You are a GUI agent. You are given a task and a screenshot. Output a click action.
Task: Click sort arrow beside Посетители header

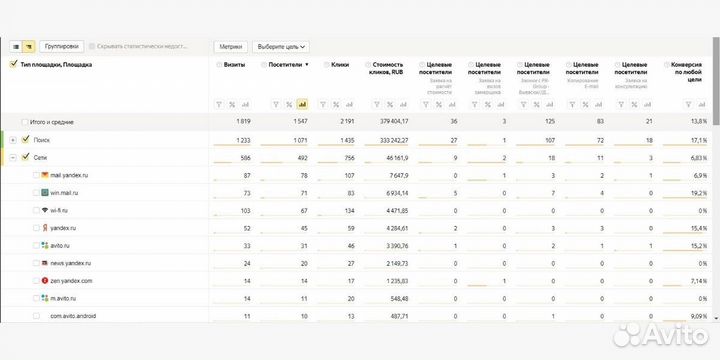tap(307, 65)
